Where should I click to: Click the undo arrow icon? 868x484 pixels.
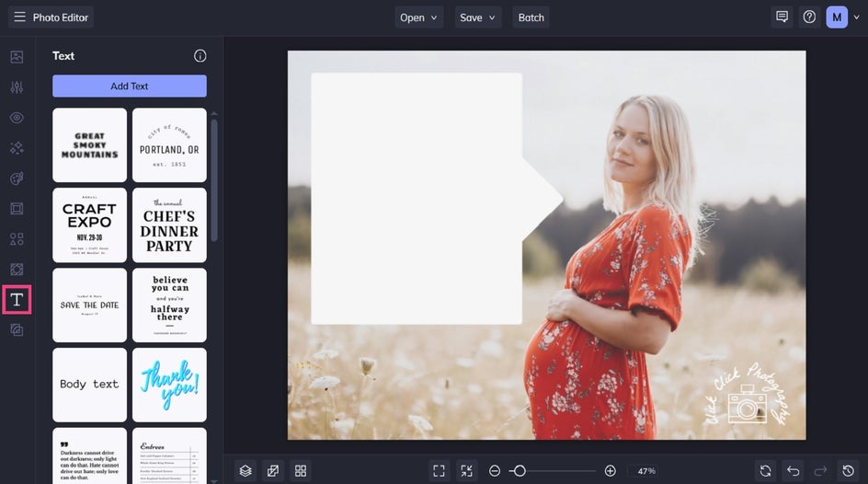tap(794, 471)
